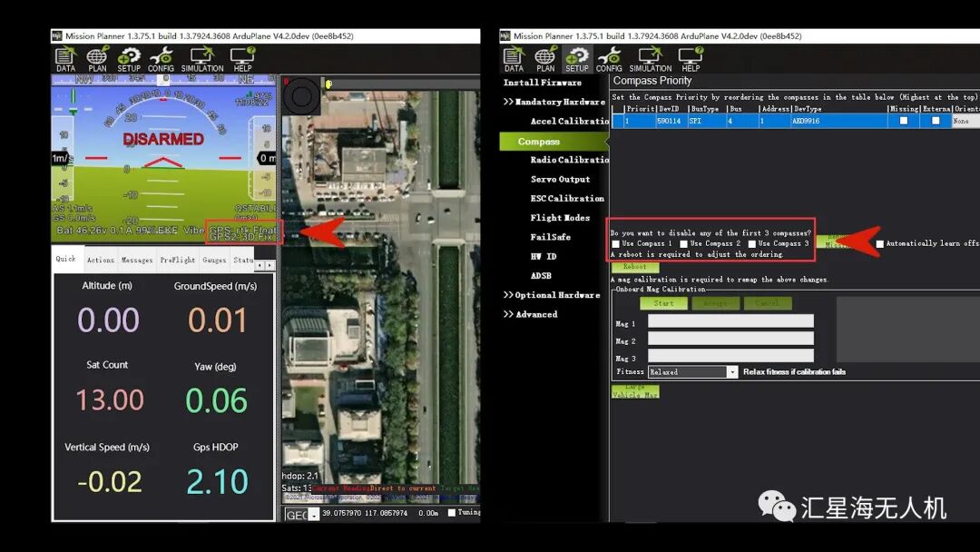Select compass row with DevType AK09916
Viewport: 980px width, 552px height.
[795, 122]
